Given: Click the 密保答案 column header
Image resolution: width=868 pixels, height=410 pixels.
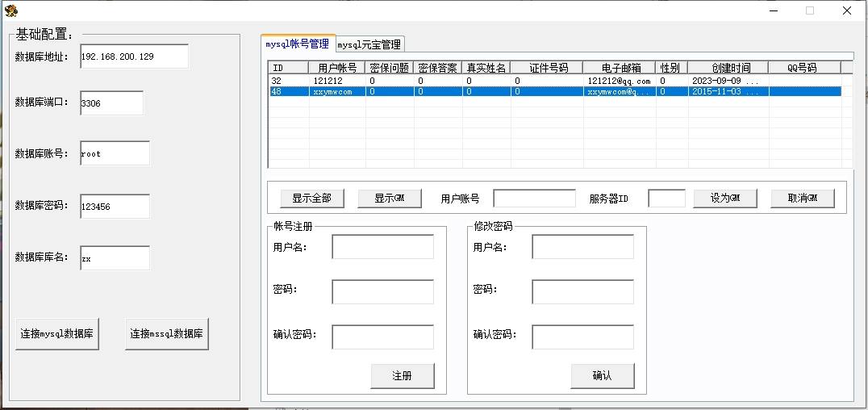Looking at the screenshot, I should [437, 68].
